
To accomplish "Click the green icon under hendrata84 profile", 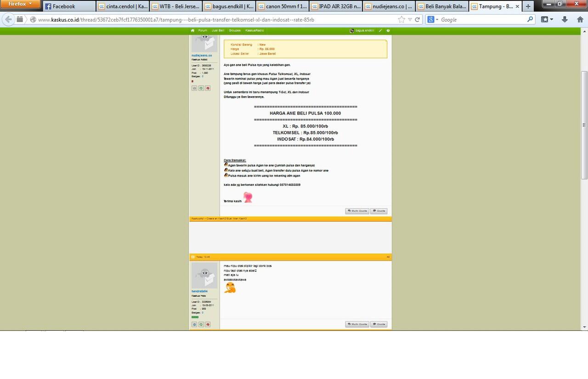I will tap(201, 324).
